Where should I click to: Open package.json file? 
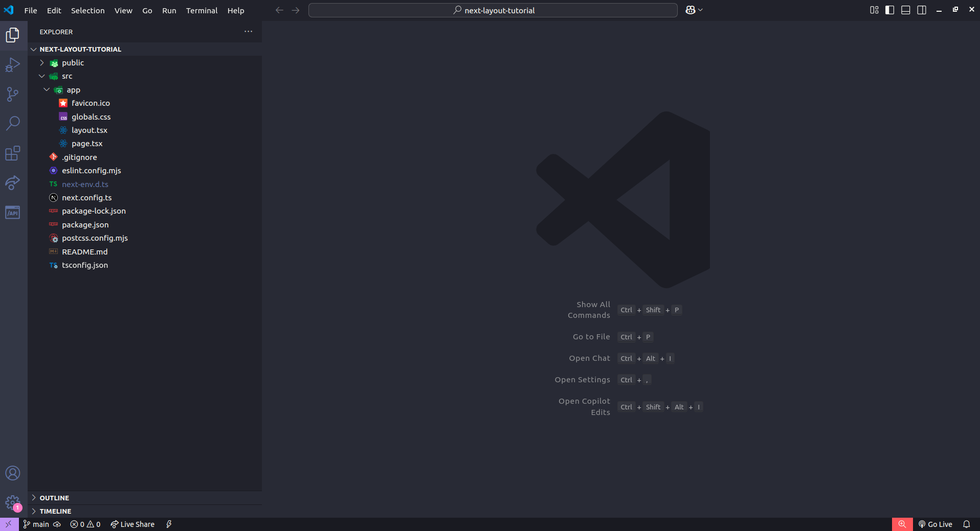[x=145, y=225]
